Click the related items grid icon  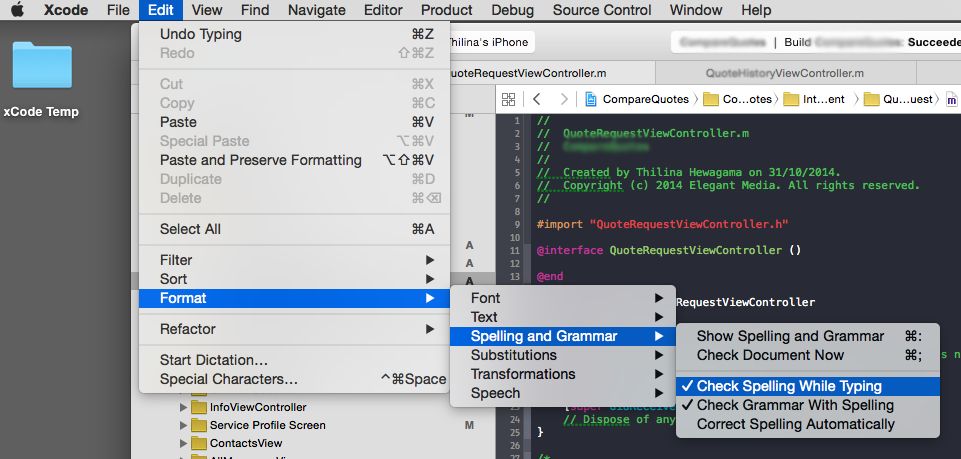click(509, 99)
